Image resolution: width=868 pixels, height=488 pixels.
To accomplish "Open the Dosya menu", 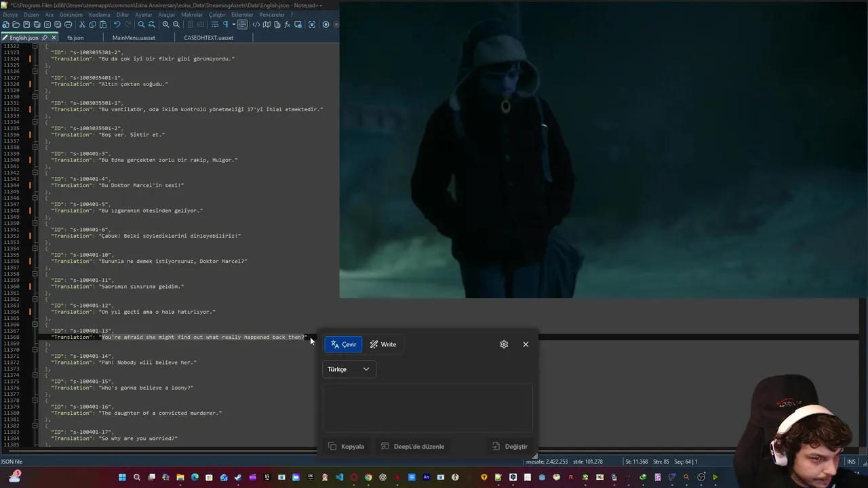I will click(x=10, y=14).
